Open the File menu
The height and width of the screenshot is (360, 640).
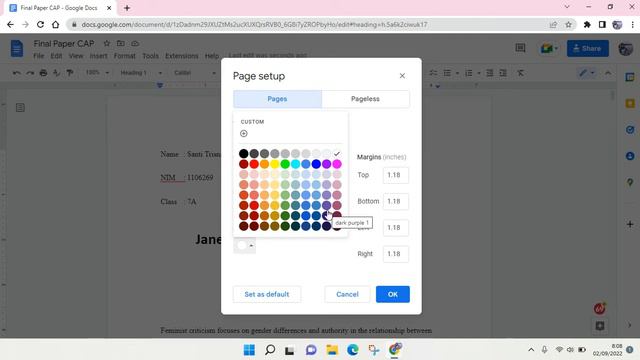[x=39, y=56]
